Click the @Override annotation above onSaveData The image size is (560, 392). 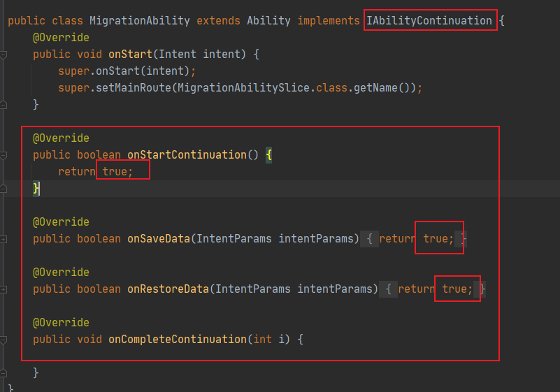coord(61,222)
